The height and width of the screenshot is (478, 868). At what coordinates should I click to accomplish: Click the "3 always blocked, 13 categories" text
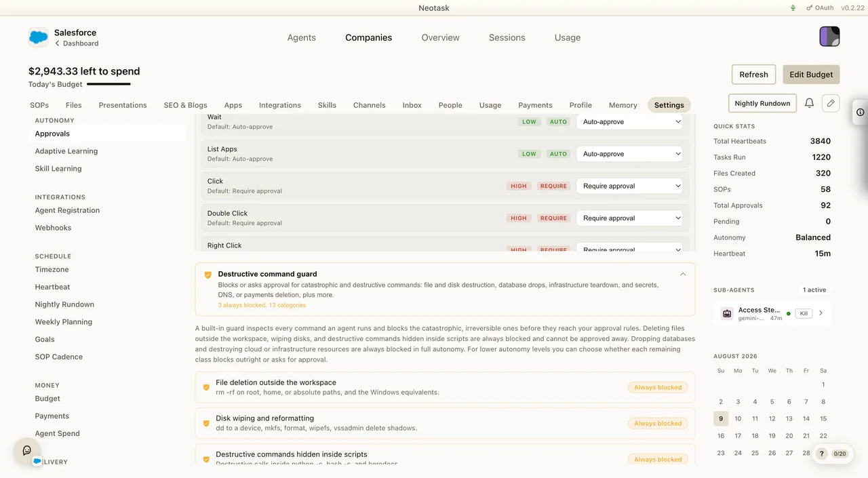262,305
